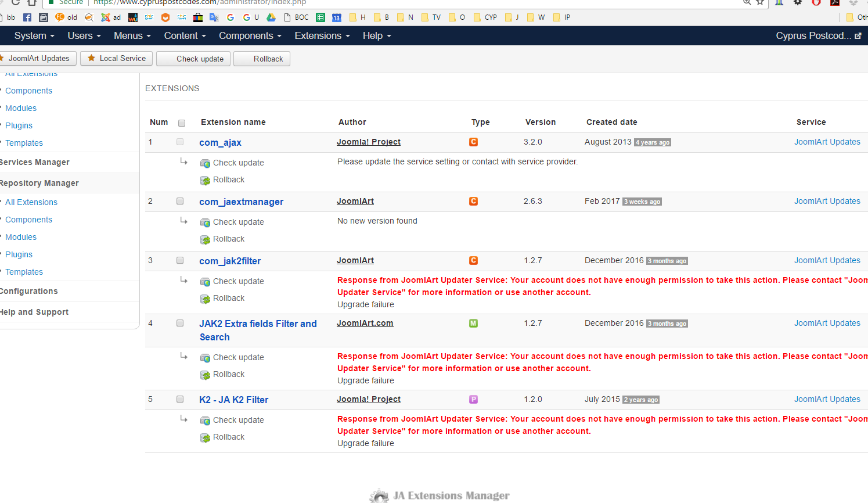Click the Rollback icon under com_jaextmanager
This screenshot has height=503, width=868.
pyautogui.click(x=205, y=239)
